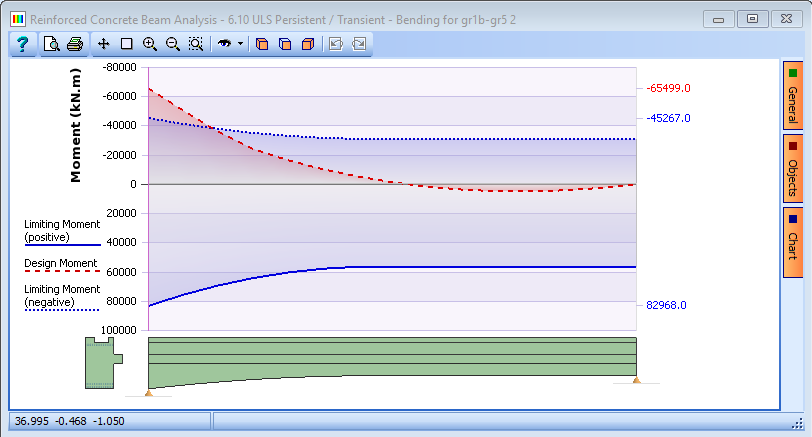Click the first orange cube view icon
The image size is (812, 437).
tap(262, 44)
